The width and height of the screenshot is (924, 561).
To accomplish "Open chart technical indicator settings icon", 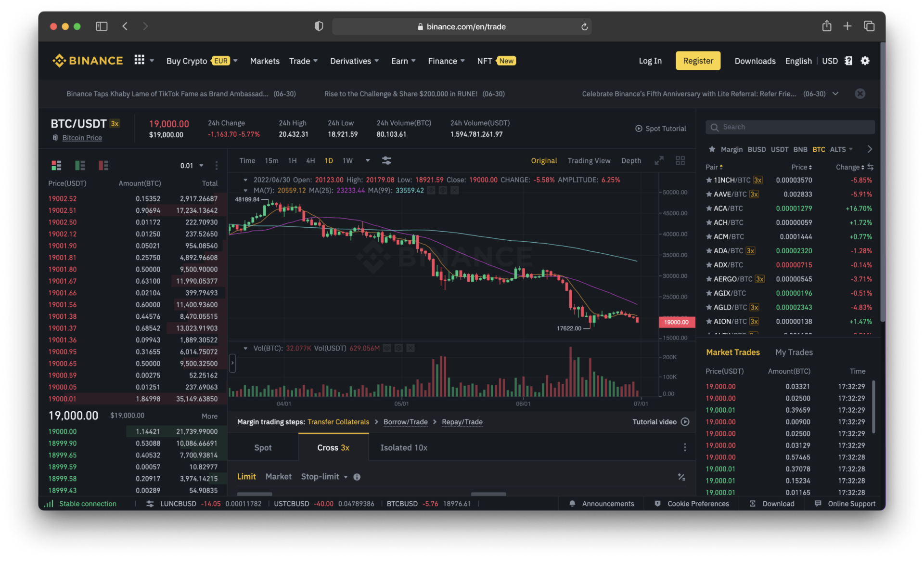I will coord(386,161).
